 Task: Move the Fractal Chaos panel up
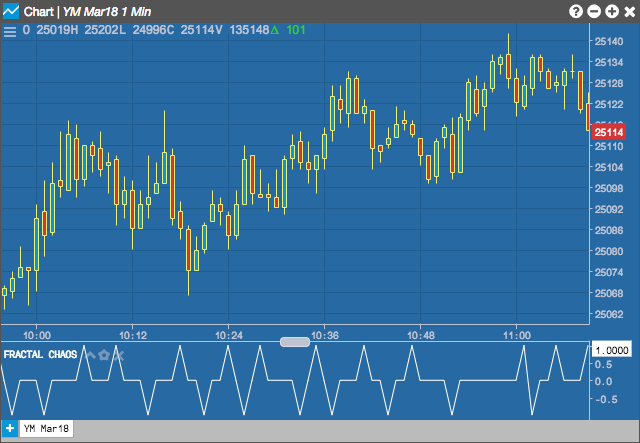91,355
